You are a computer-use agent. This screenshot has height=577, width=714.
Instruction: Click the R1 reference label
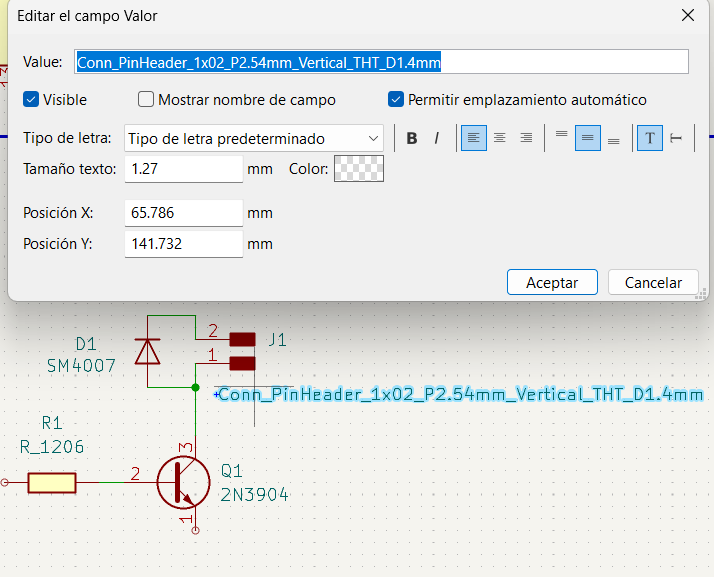52,423
